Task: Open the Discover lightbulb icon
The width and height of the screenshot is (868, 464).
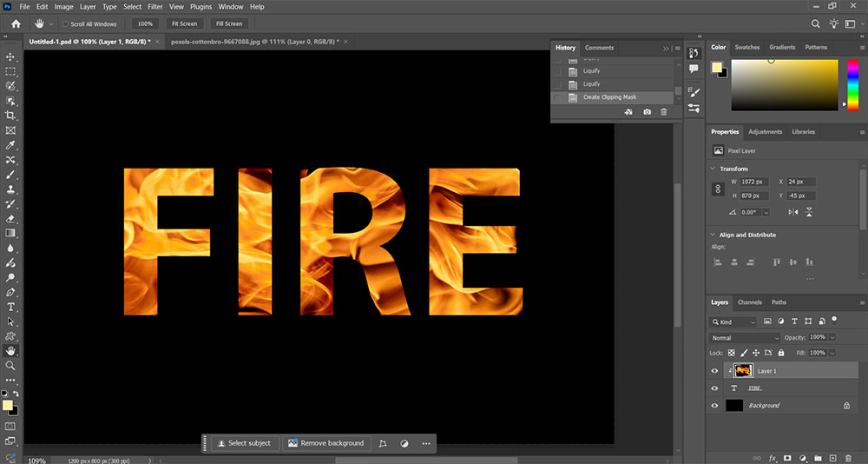Action: coord(833,23)
